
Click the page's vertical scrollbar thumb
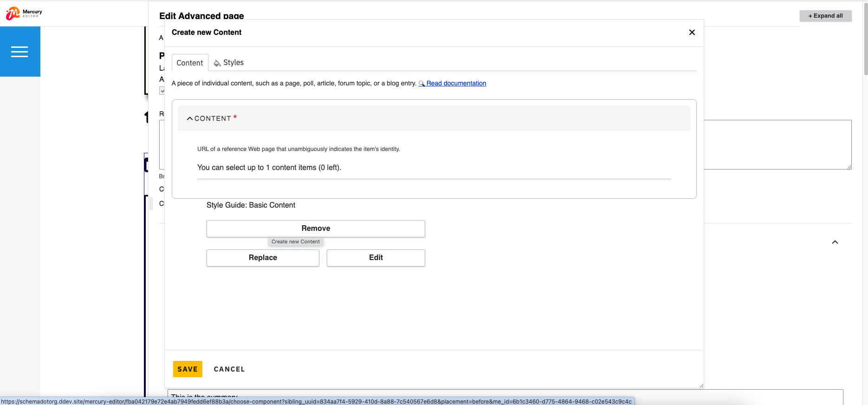point(865,37)
